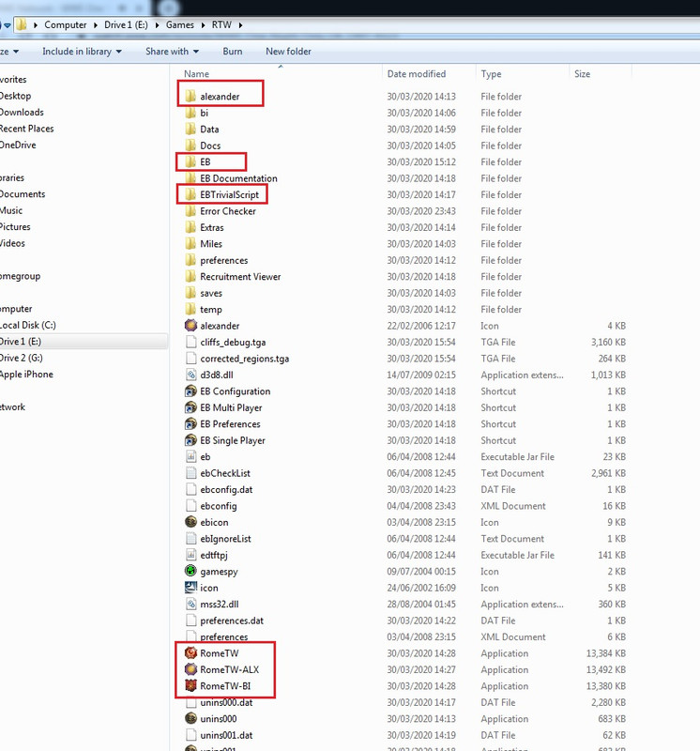Select the Data folder icon
700x751 pixels.
pyautogui.click(x=190, y=129)
